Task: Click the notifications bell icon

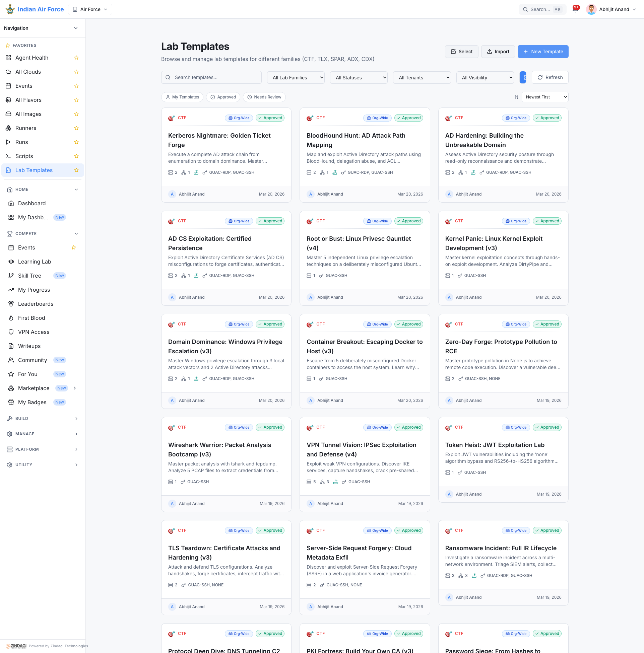Action: coord(575,9)
